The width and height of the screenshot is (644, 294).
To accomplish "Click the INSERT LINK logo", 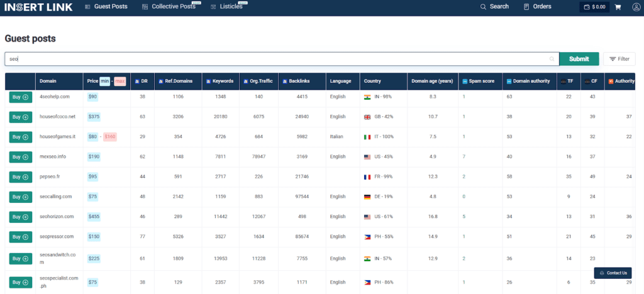I will click(38, 7).
